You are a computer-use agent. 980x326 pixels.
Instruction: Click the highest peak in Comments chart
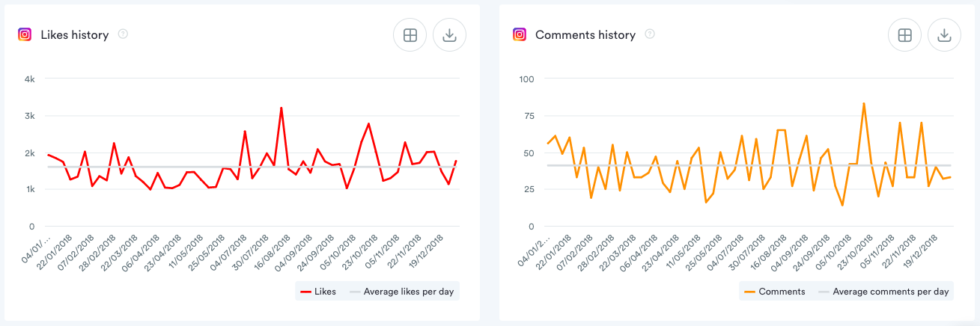(x=864, y=103)
